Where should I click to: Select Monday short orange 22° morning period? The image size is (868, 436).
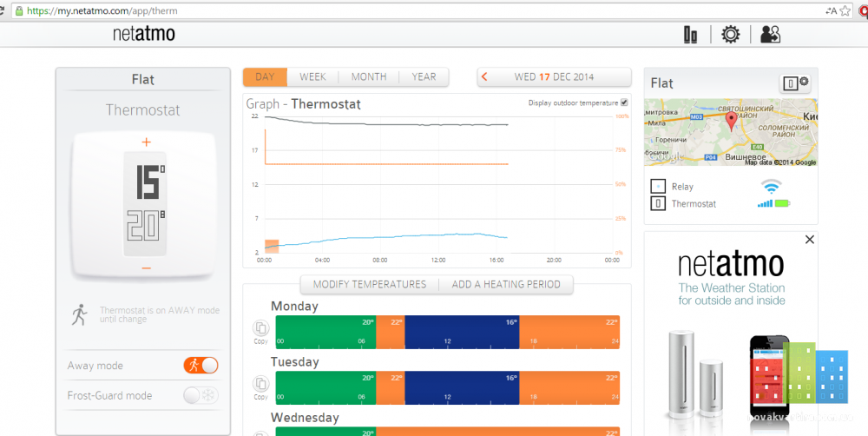pos(391,332)
